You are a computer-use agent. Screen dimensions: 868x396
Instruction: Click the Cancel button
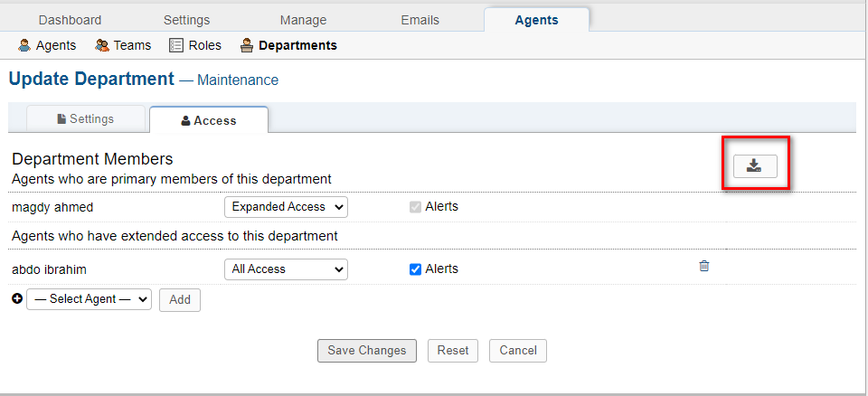[517, 351]
